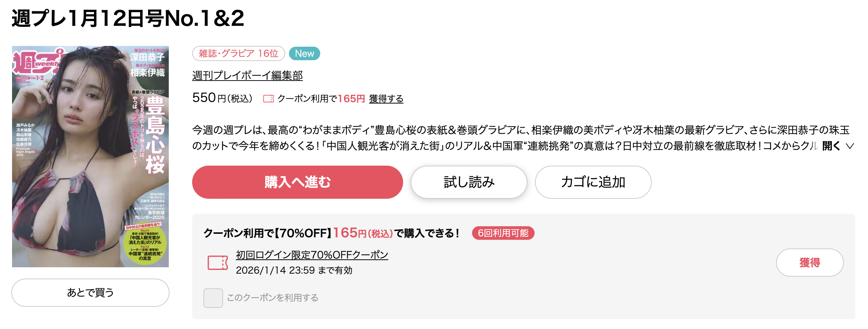This screenshot has height=329, width=868.
Task: Click the truncated description text to expand
Action: coord(505,138)
